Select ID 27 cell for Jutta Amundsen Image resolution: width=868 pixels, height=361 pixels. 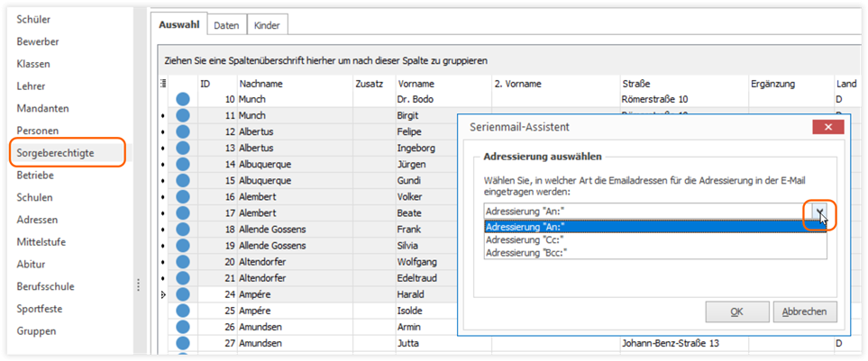(x=217, y=343)
